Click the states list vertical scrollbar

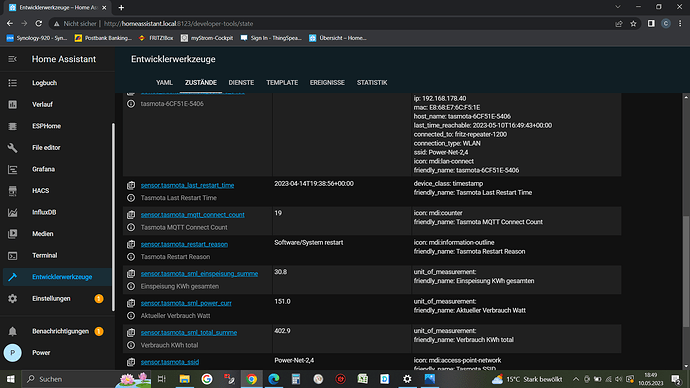(686, 271)
